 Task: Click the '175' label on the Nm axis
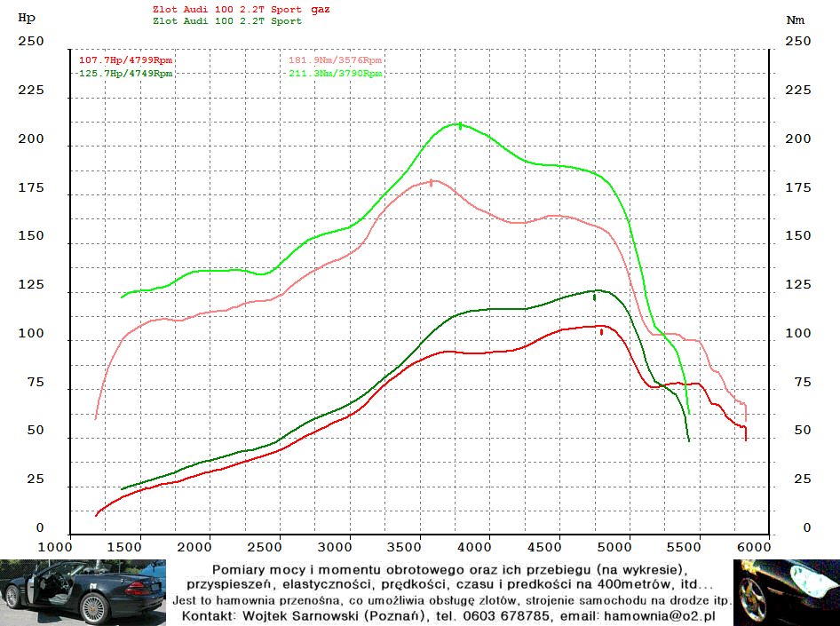coord(798,187)
